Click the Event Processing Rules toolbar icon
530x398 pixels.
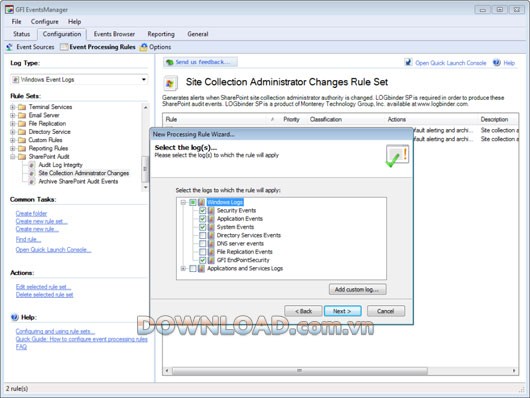pyautogui.click(x=64, y=47)
